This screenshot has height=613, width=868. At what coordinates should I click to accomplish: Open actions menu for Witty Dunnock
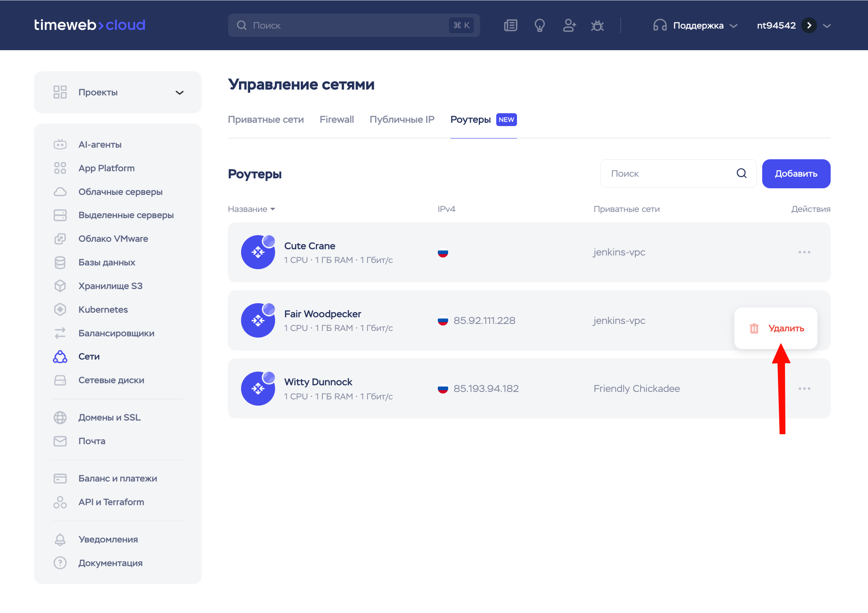[804, 389]
